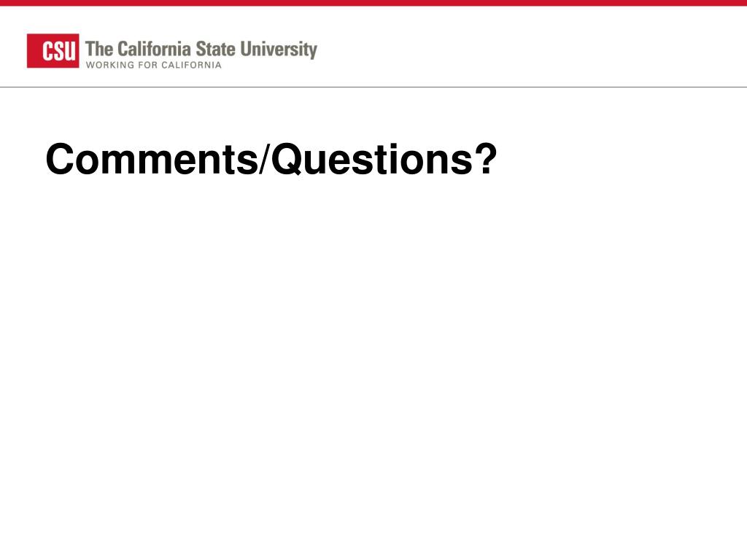Image resolution: width=747 pixels, height=560 pixels.
Task: Click the word State in university name
Action: (215, 49)
